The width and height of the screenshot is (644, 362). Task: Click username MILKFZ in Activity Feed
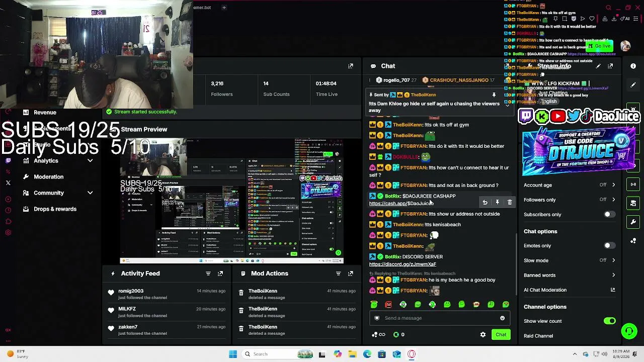tap(127, 309)
